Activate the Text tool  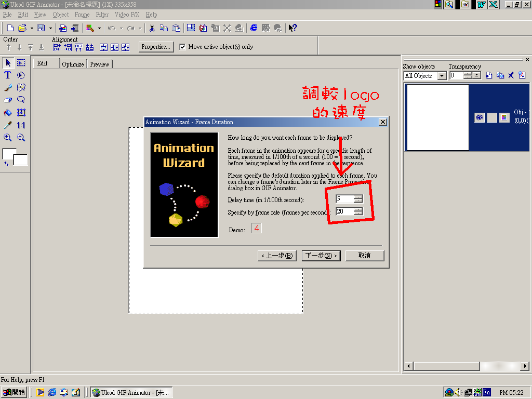(x=8, y=75)
